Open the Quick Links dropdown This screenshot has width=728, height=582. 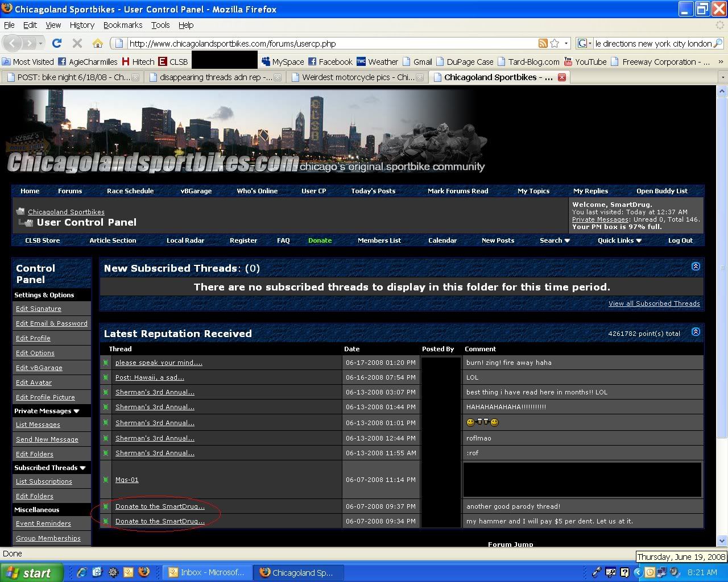tap(619, 240)
